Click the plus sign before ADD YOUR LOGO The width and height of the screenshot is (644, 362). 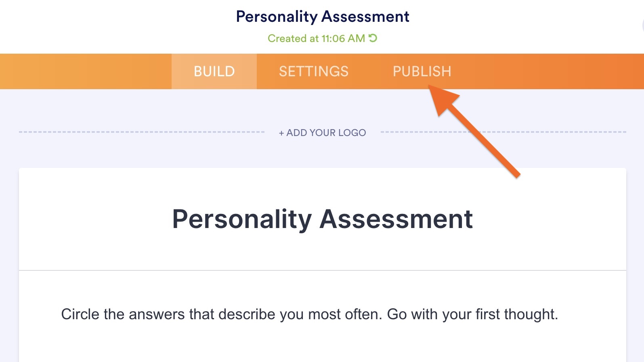[x=281, y=133]
